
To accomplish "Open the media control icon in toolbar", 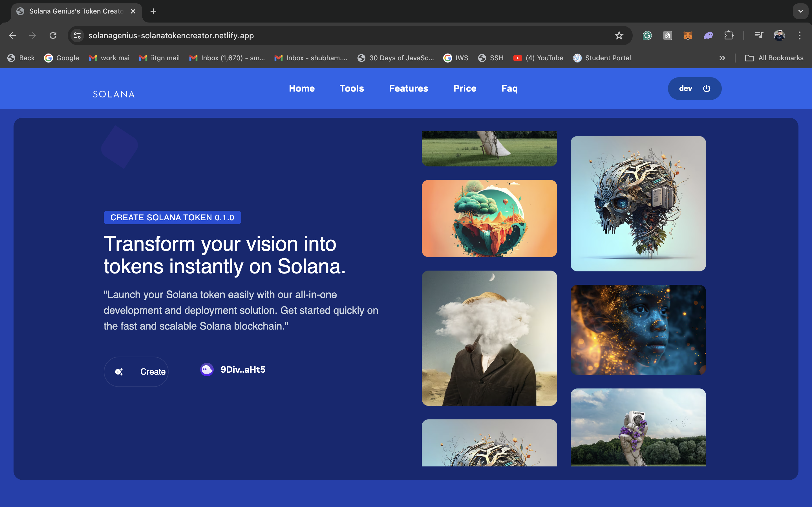I will point(759,35).
